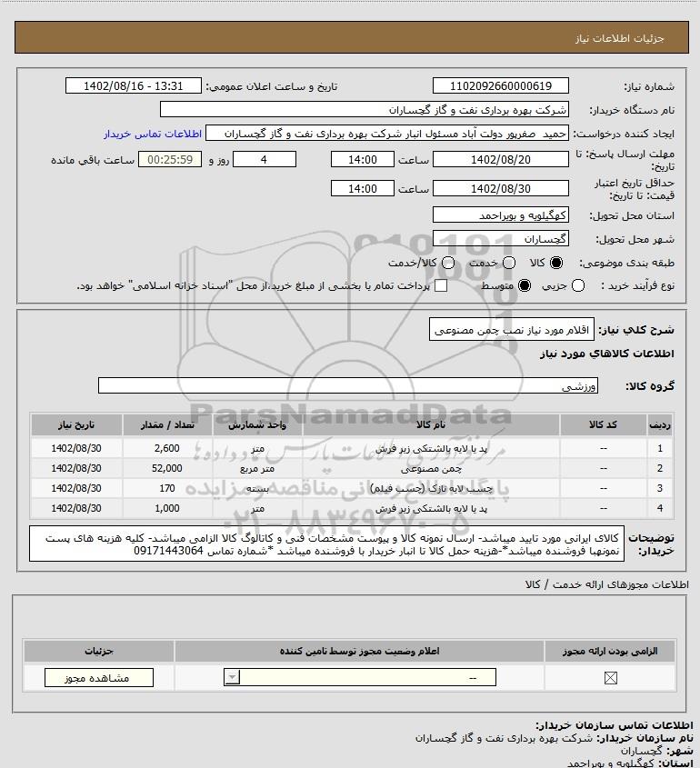
Task: Select the خدمت radio button
Action: pyautogui.click(x=509, y=263)
